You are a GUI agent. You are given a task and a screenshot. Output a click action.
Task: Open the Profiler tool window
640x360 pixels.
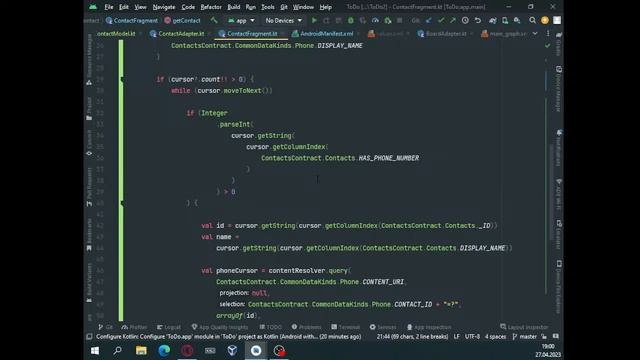(134, 327)
